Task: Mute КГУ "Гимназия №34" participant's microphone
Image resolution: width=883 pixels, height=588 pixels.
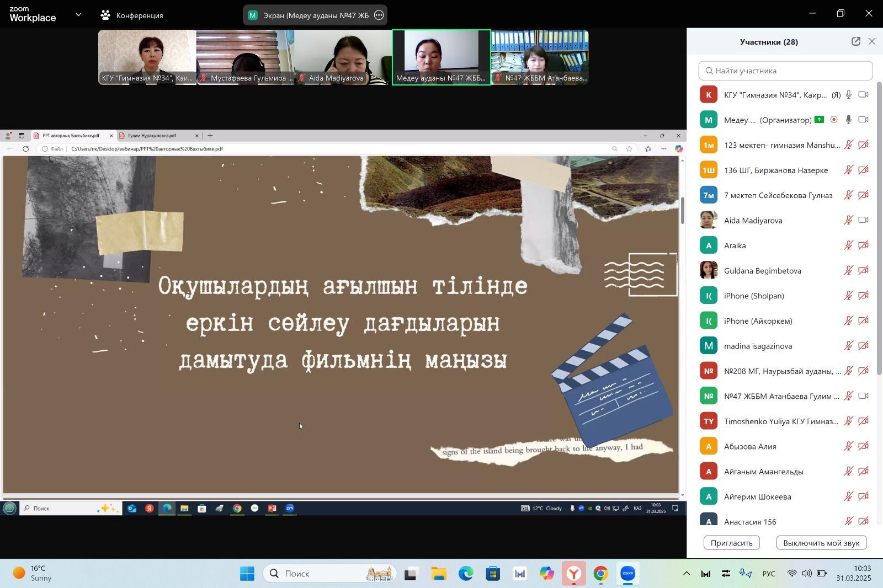Action: 848,95
